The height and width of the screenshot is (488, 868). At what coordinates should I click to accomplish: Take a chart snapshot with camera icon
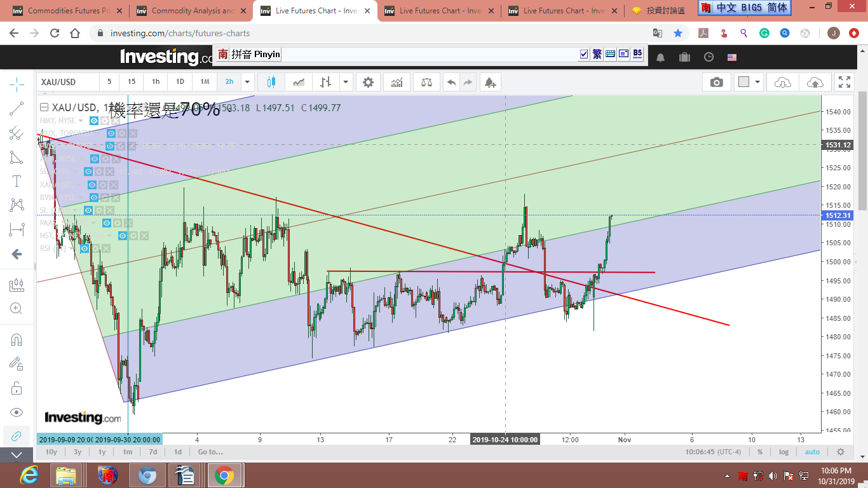717,82
